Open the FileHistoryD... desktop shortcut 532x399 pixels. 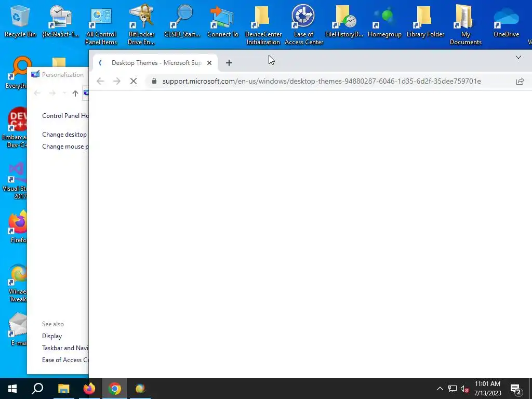tap(344, 20)
